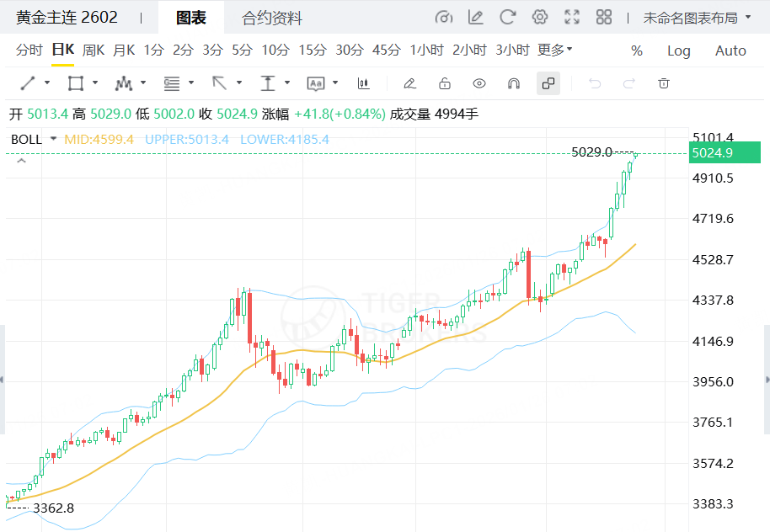Expand the Fibonacci tool dropdown arrow
Screen dimensions: 770x532
coord(191,82)
